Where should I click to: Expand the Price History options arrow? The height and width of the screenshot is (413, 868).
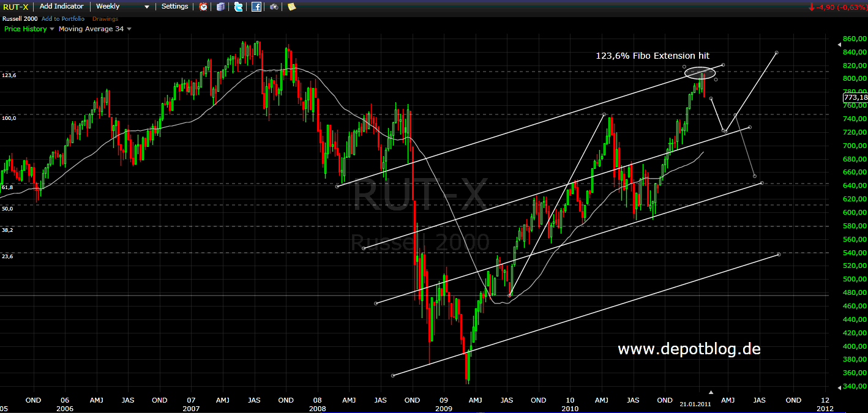click(x=52, y=29)
